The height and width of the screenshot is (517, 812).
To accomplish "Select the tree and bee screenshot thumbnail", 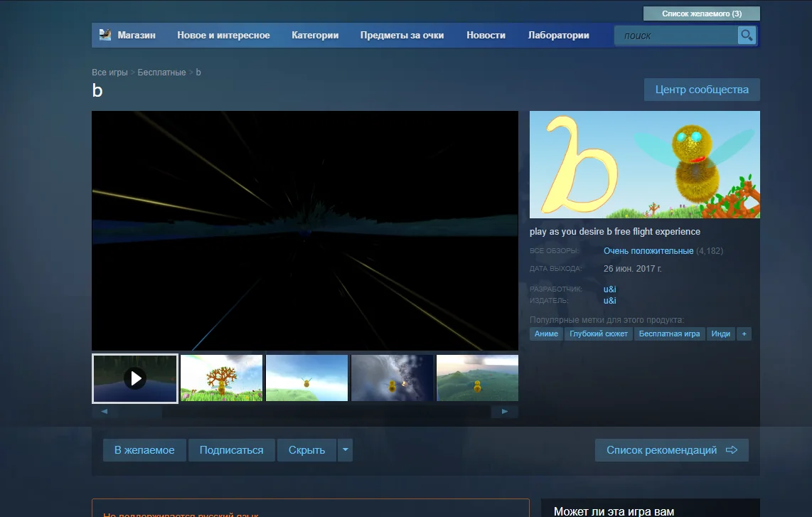I will point(222,378).
